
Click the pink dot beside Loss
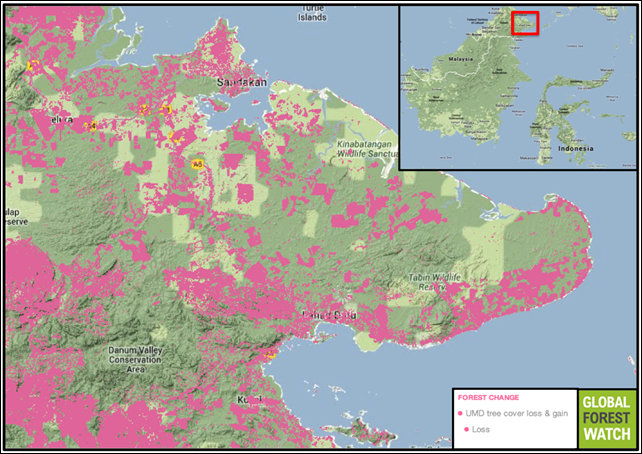[466, 429]
